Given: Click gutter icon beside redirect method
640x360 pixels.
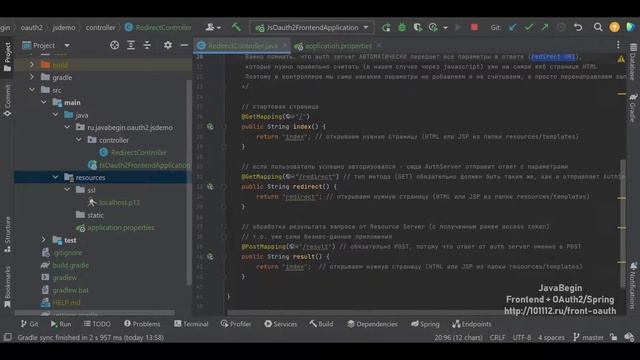Looking at the screenshot, I should pos(210,187).
